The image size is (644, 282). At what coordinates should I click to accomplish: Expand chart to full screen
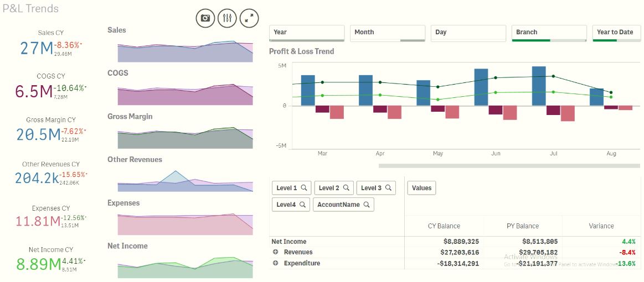pos(249,18)
